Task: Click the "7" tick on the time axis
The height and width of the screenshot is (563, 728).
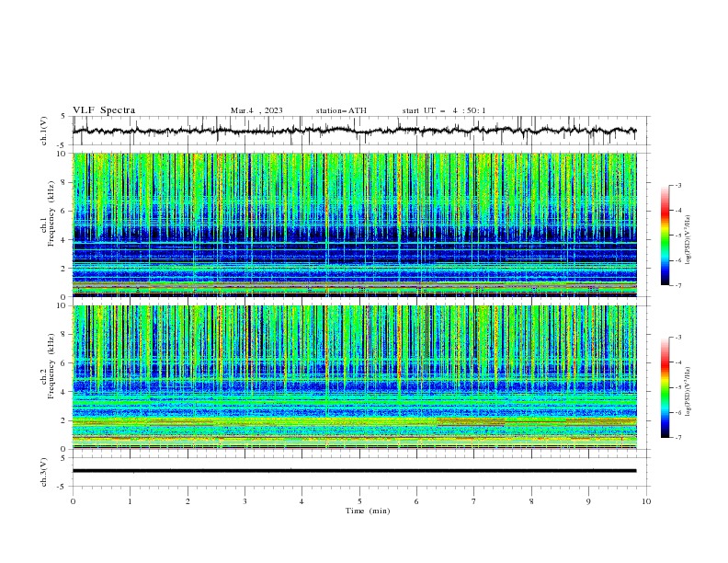Action: pyautogui.click(x=474, y=501)
